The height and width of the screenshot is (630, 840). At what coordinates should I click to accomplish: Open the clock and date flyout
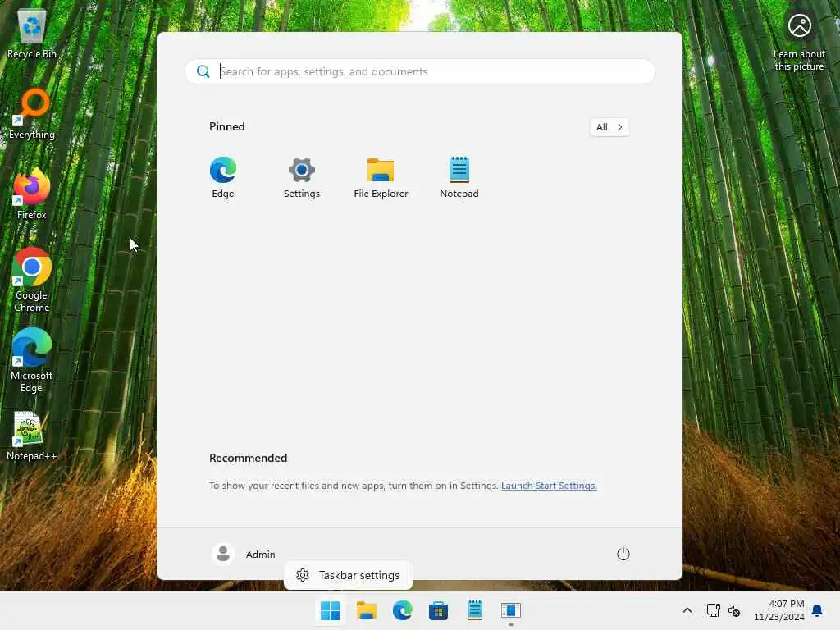tap(779, 610)
